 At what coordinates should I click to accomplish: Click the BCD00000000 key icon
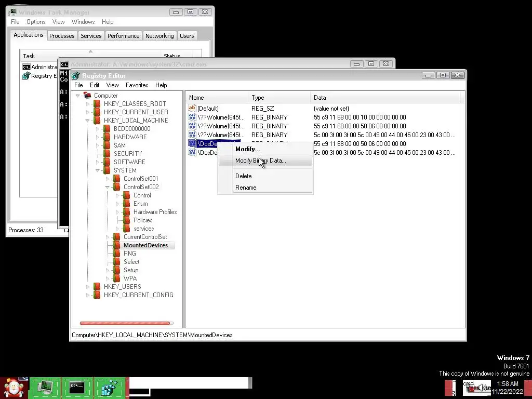click(107, 129)
